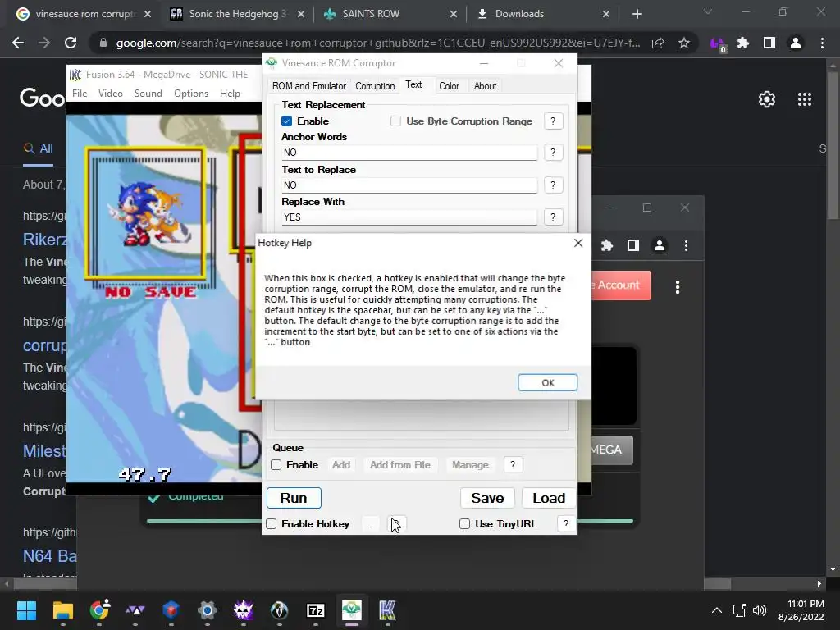Open Fusion Sound menu

click(148, 94)
